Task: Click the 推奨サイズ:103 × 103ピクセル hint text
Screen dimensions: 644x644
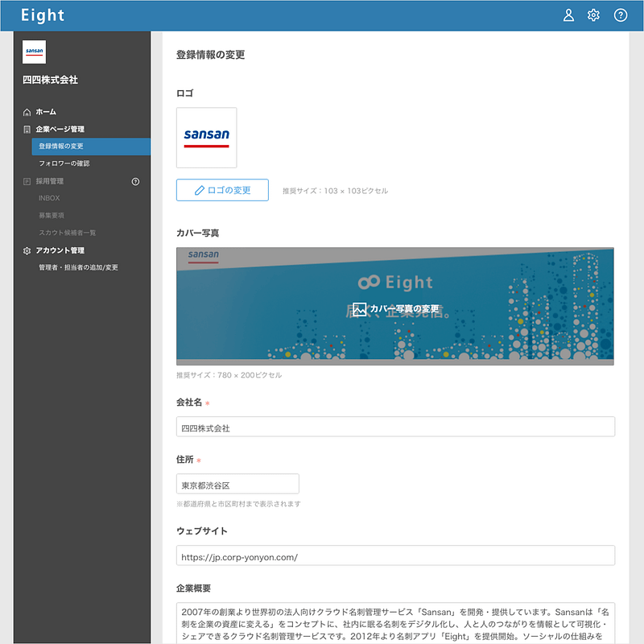Action: (x=335, y=191)
